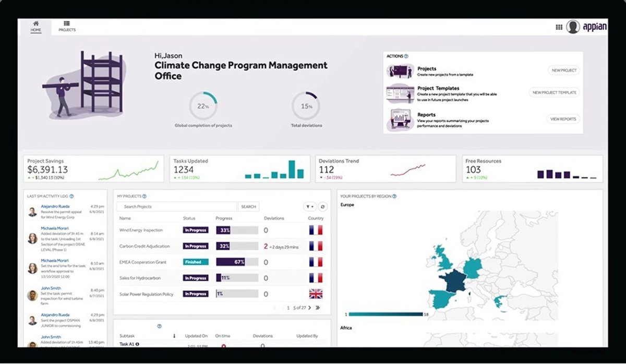Switch to the Projects tab

coord(67,27)
